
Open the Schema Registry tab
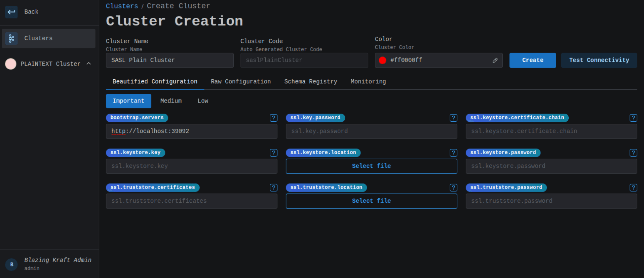click(x=311, y=82)
